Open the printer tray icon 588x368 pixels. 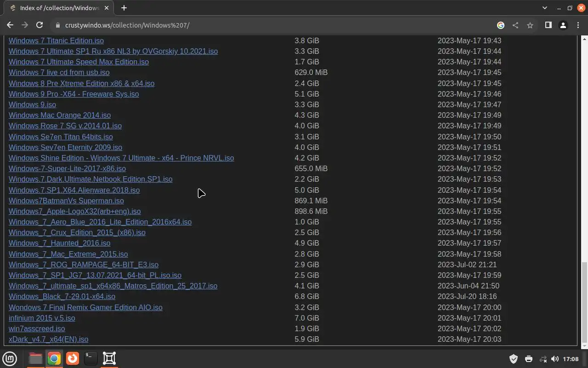(x=529, y=359)
